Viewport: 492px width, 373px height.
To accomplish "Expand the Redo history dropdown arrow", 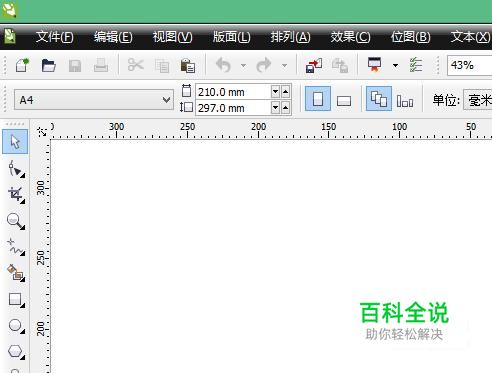I will [x=284, y=65].
